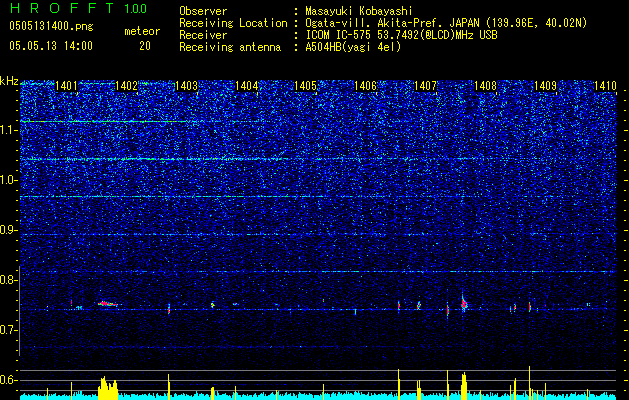The image size is (629, 400).
Task: Click the 1405 time marker
Action: (306, 86)
